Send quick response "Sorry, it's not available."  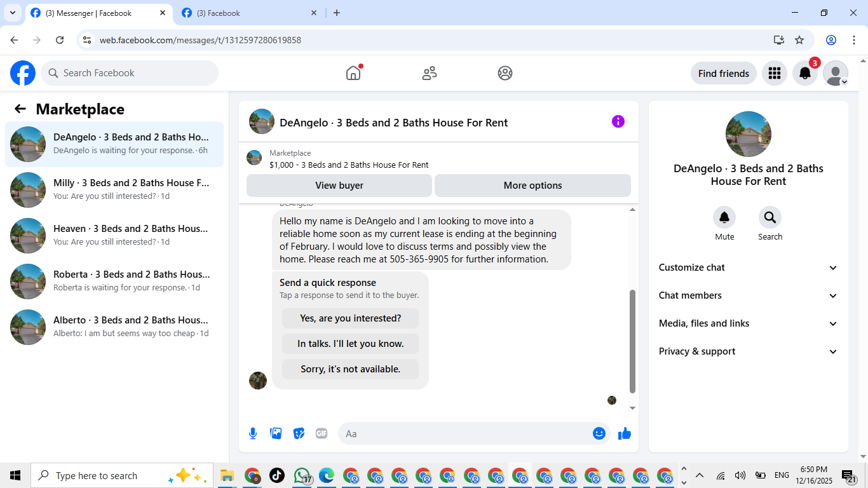point(351,369)
